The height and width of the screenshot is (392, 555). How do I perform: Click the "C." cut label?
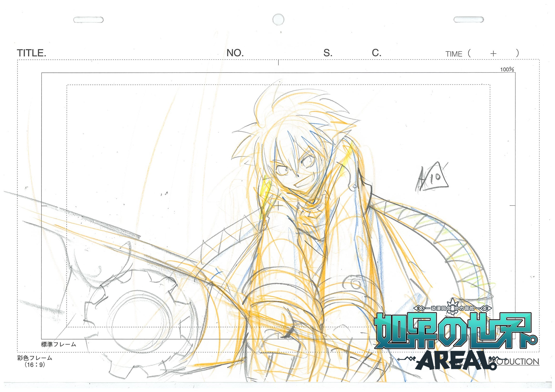[376, 53]
